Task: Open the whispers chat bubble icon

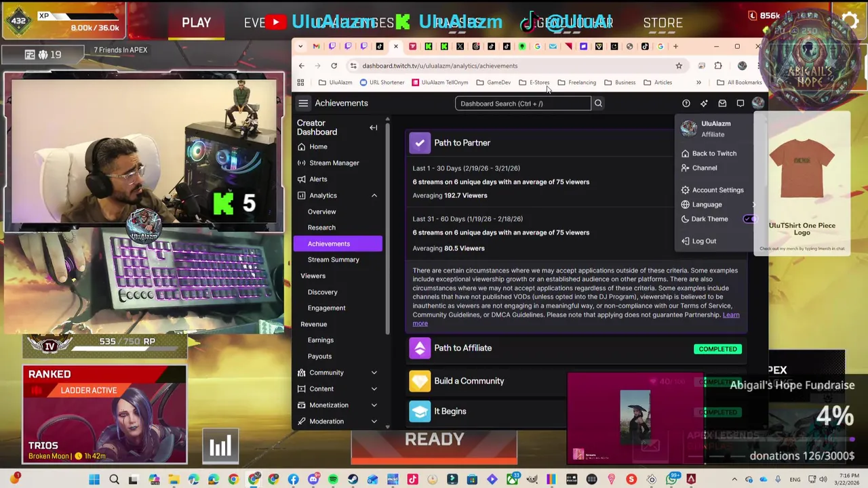Action: click(740, 104)
